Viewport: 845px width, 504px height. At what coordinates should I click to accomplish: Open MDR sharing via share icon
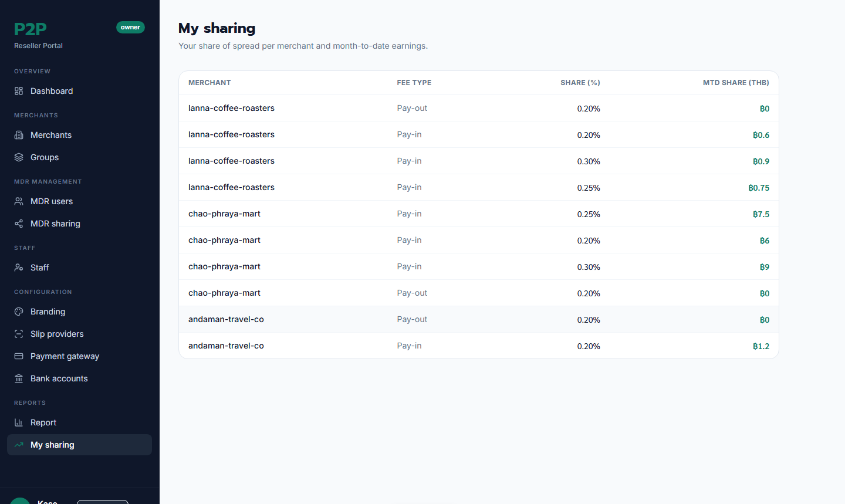[x=19, y=224]
